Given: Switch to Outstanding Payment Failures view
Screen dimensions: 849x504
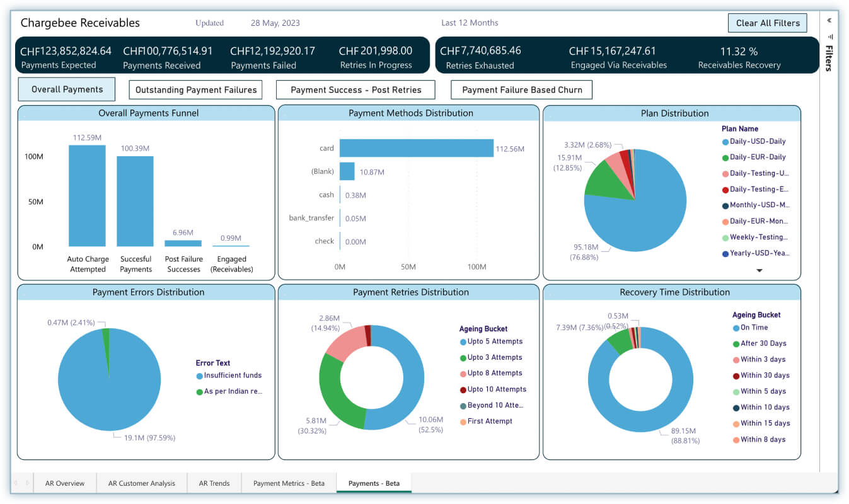Looking at the screenshot, I should click(x=196, y=90).
